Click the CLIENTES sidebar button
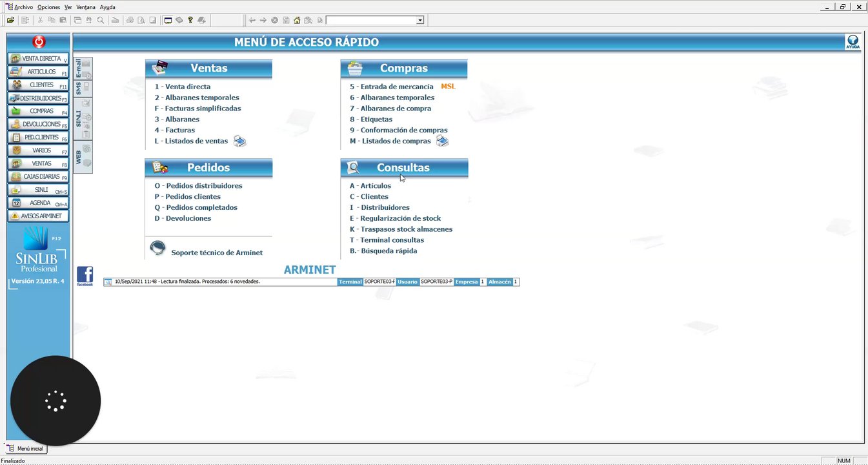Image resolution: width=868 pixels, height=465 pixels. click(38, 85)
